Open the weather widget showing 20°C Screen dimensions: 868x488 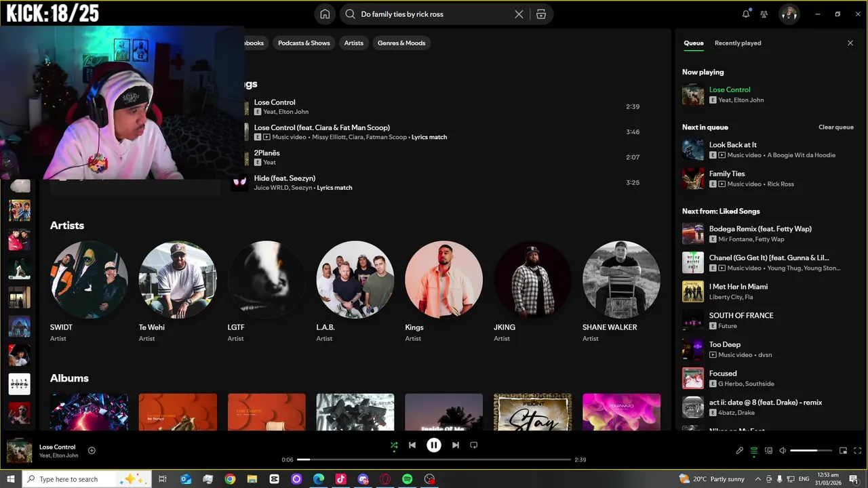click(x=712, y=479)
